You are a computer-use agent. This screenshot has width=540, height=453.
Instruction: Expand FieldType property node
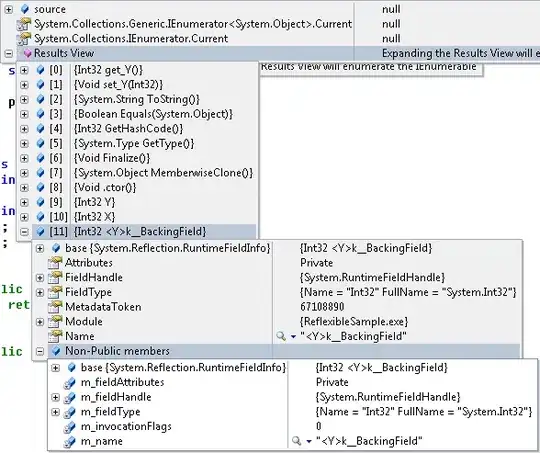click(40, 292)
